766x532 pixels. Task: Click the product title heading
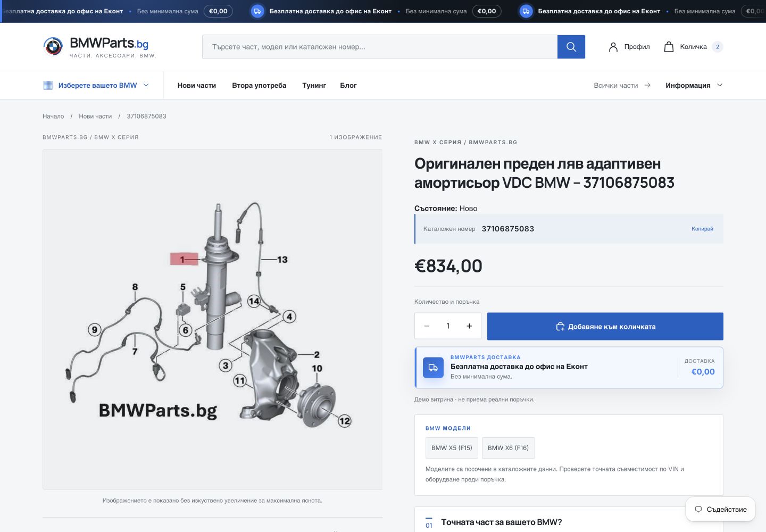coord(544,173)
